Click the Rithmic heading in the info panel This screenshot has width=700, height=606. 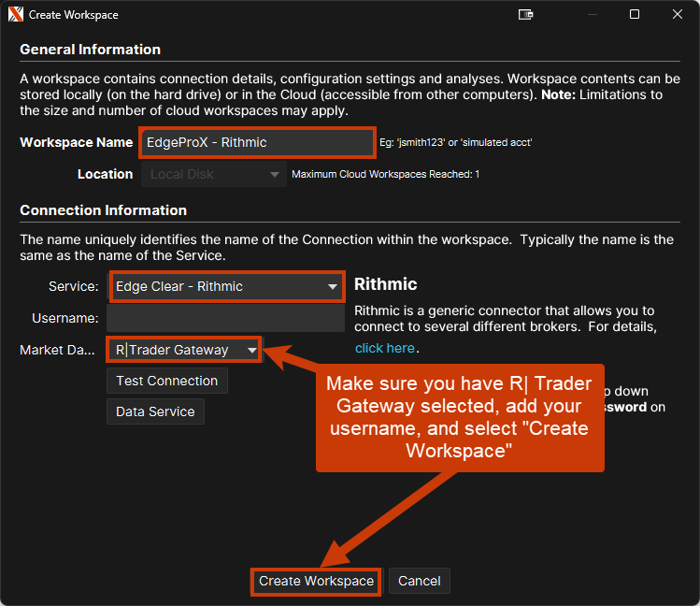click(x=385, y=283)
